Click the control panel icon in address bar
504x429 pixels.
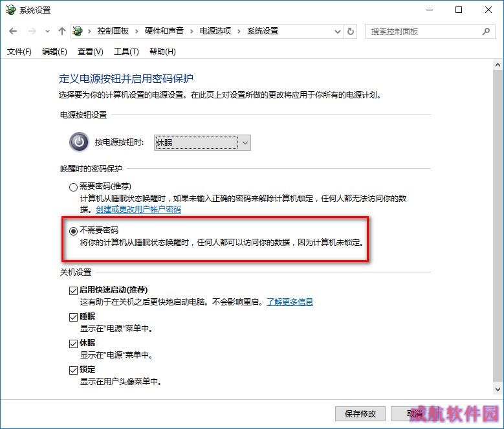(78, 31)
